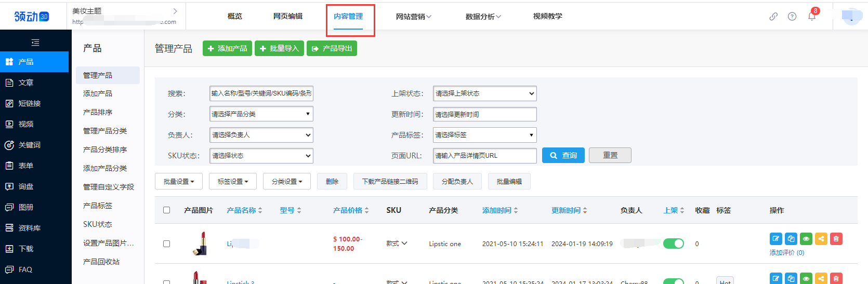Click the 产品导出 button
The width and height of the screenshot is (868, 284).
click(332, 48)
